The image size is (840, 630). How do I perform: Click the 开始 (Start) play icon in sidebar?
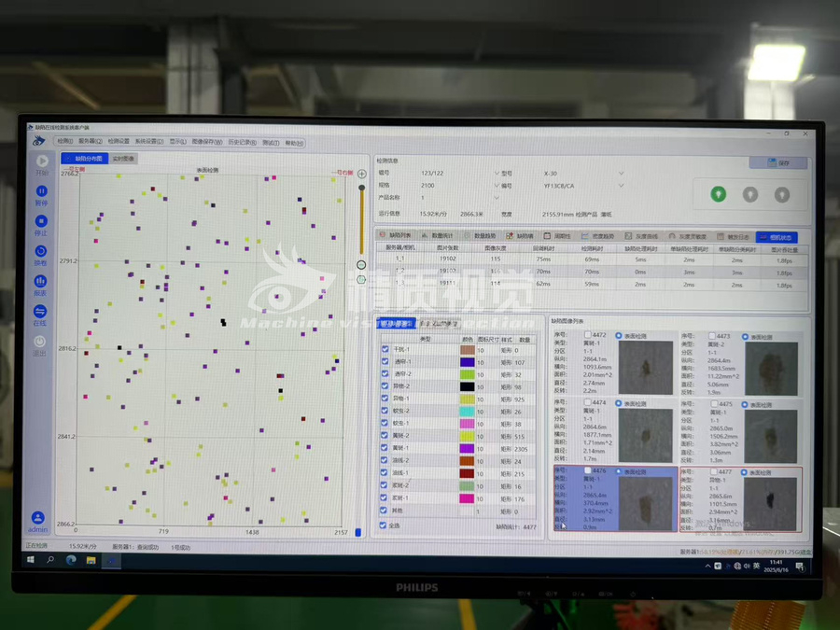coord(42,161)
